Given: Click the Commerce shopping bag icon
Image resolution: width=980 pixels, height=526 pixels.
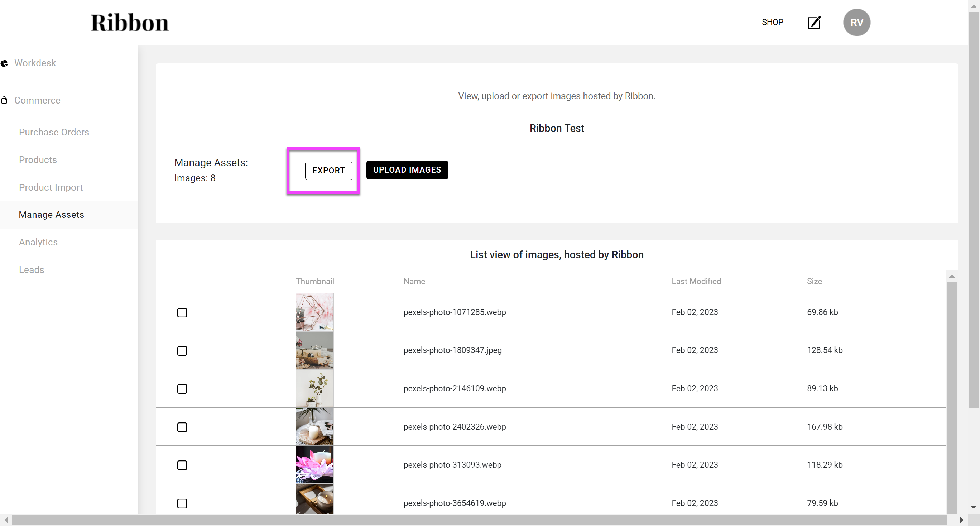Looking at the screenshot, I should point(5,100).
